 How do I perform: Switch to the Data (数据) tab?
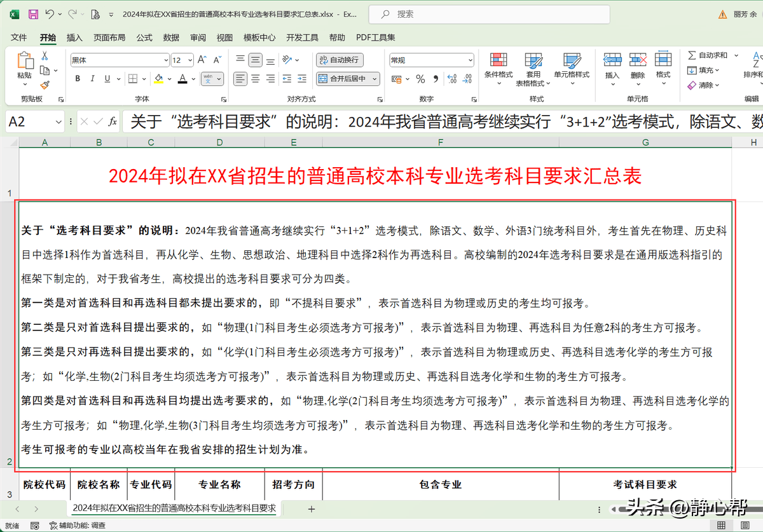click(171, 38)
